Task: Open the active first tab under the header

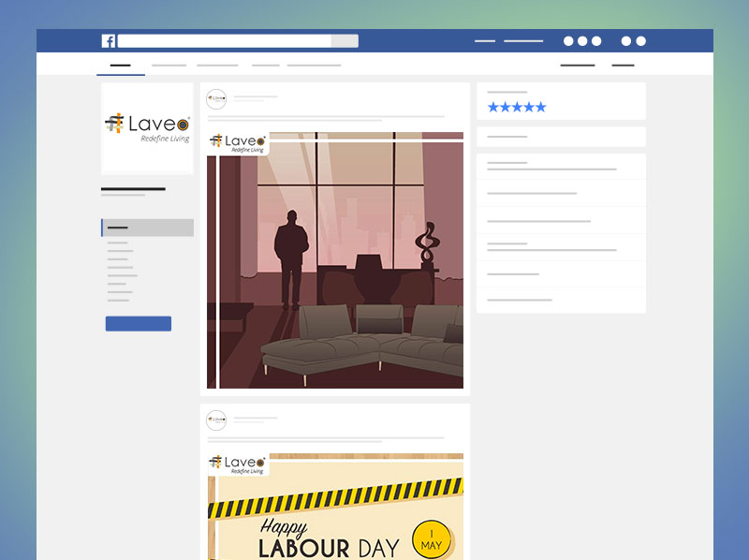Action: [120, 66]
